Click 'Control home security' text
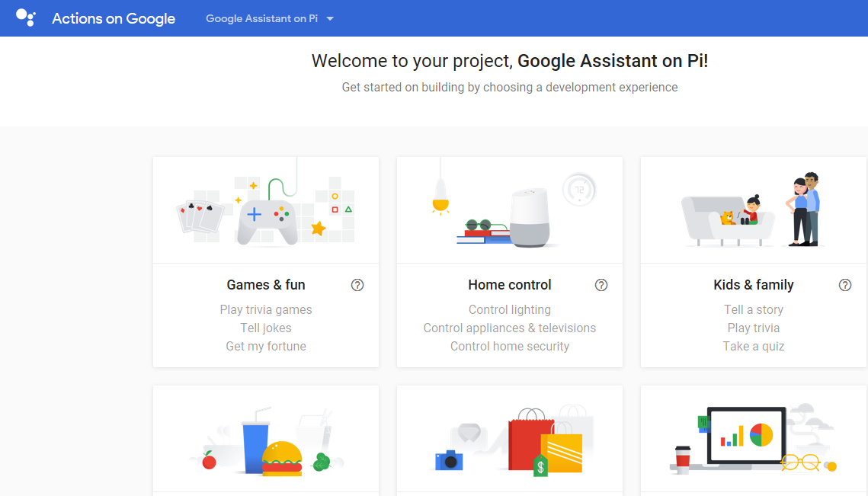Viewport: 868px width, 496px height. [510, 346]
